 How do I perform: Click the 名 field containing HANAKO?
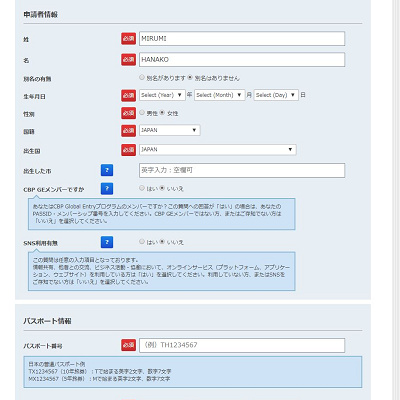242,60
